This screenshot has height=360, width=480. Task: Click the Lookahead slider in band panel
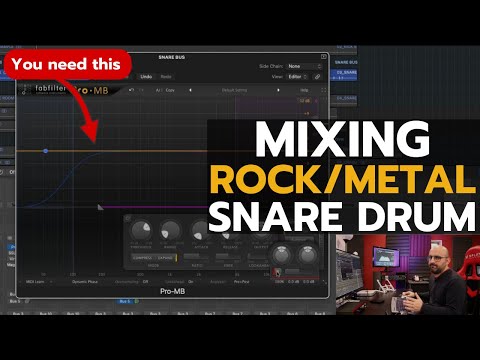[259, 257]
